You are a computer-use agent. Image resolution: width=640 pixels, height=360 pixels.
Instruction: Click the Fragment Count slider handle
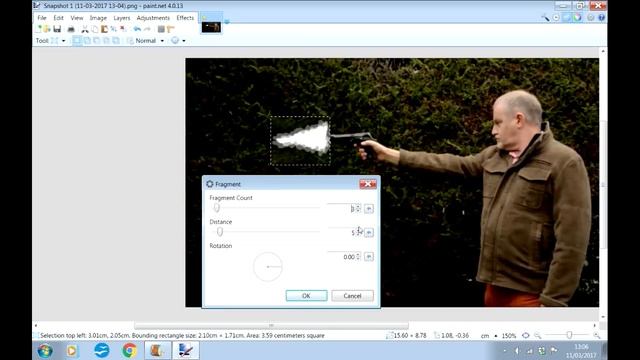(217, 208)
